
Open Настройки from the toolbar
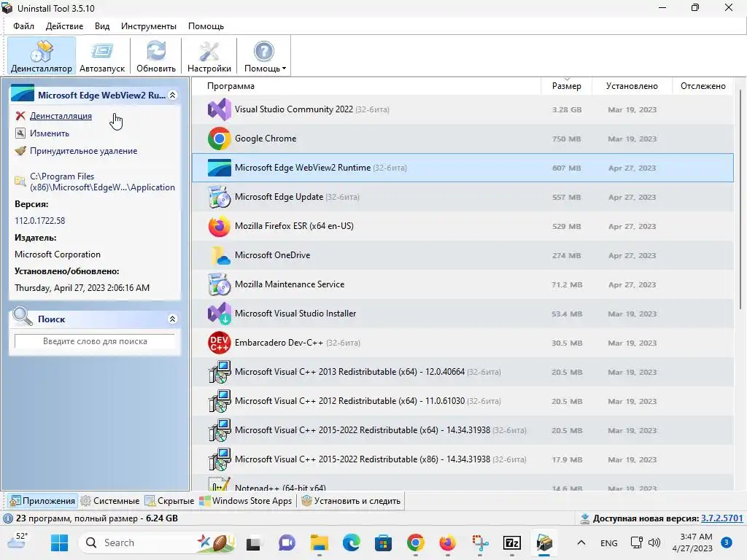coord(209,56)
